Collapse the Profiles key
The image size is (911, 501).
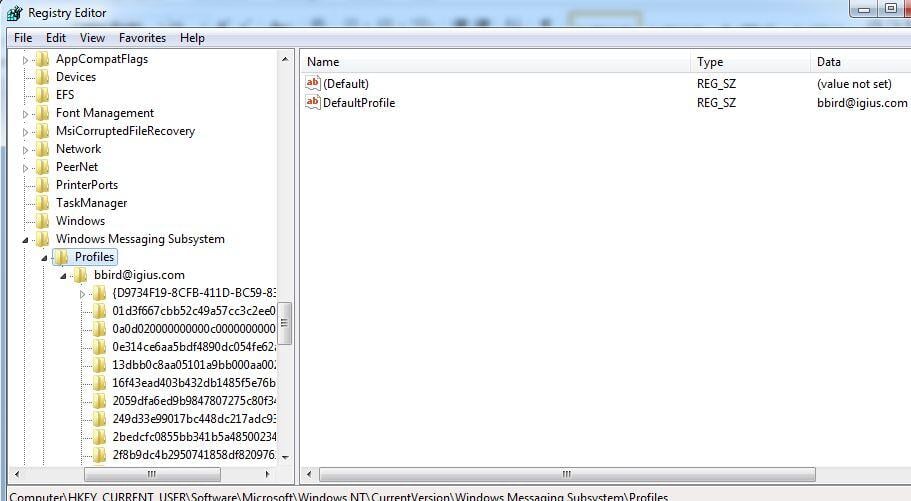click(x=44, y=257)
